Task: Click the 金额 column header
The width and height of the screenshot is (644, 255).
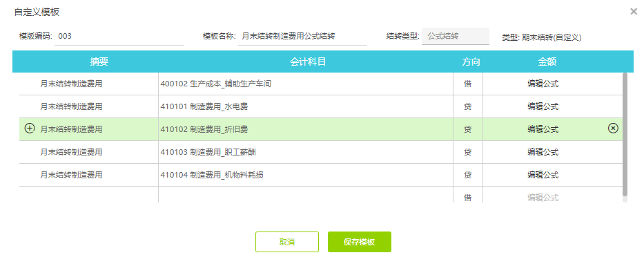Action: (547, 62)
